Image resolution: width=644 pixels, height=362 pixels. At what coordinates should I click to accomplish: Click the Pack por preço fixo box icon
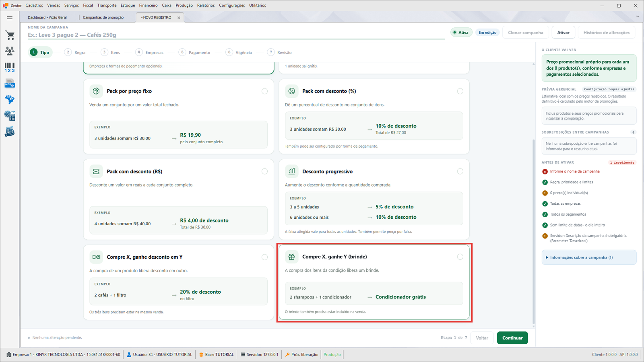click(x=96, y=91)
